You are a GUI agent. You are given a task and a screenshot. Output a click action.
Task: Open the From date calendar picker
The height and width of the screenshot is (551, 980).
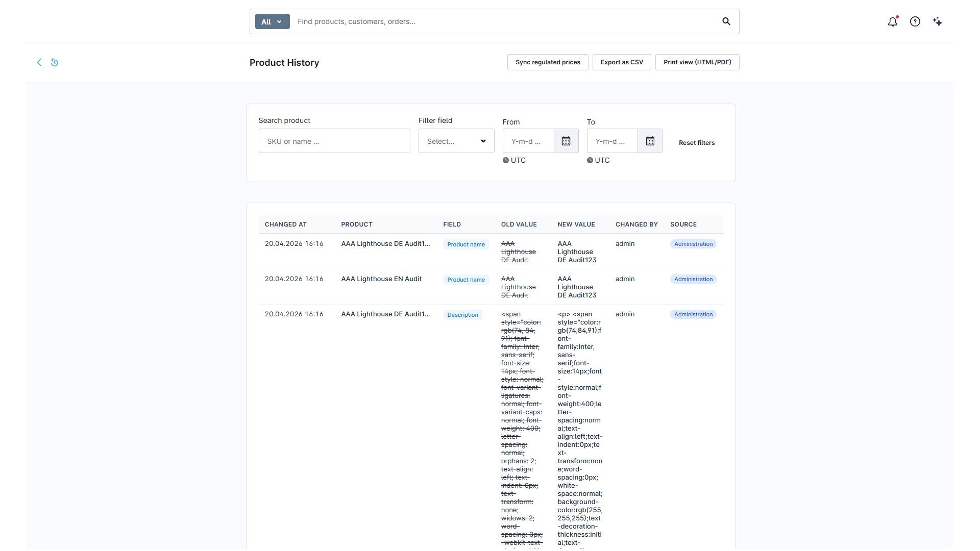coord(566,141)
